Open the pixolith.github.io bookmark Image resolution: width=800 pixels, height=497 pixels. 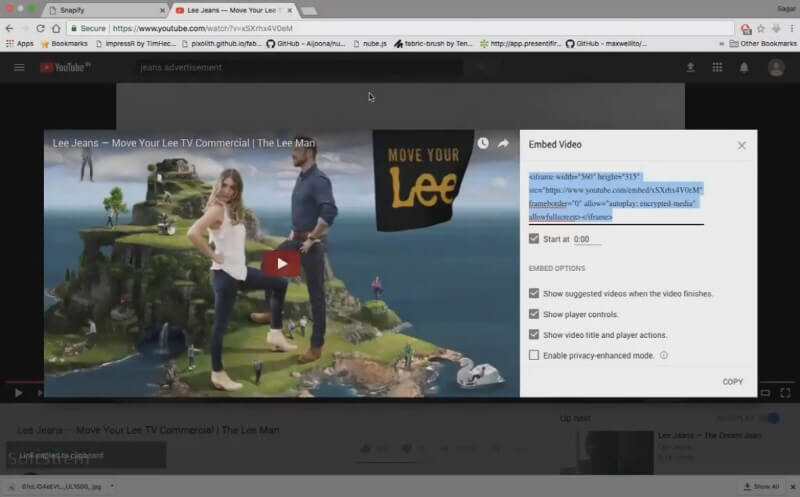221,44
